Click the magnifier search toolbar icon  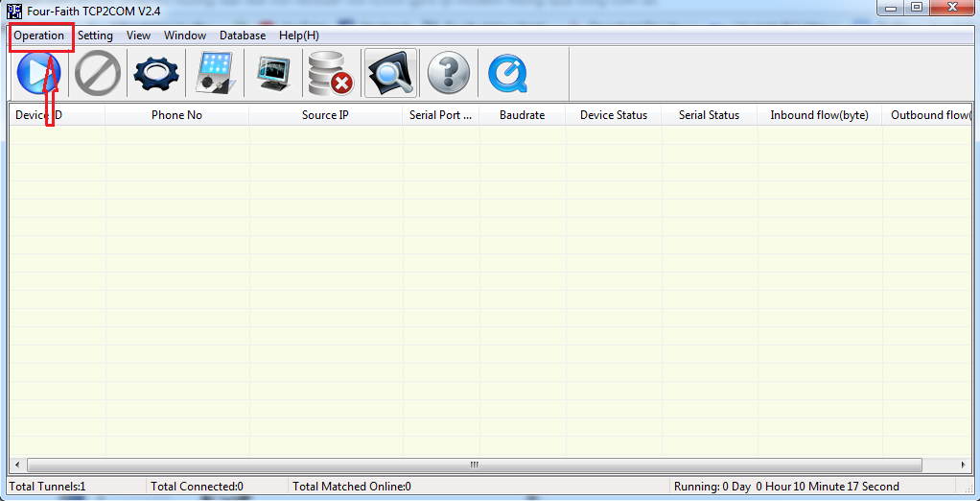click(390, 74)
